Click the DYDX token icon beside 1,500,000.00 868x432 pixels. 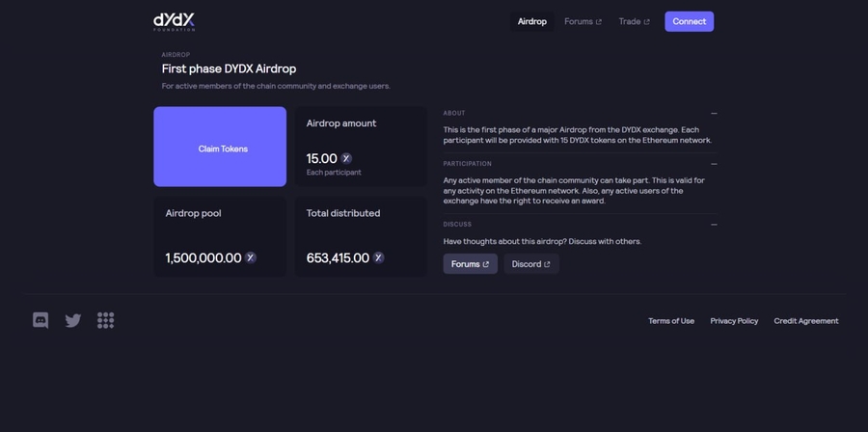pyautogui.click(x=251, y=257)
